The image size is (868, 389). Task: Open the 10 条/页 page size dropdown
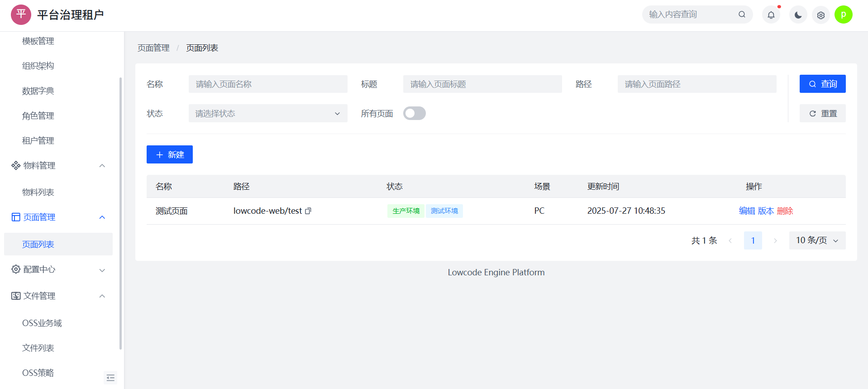tap(817, 240)
